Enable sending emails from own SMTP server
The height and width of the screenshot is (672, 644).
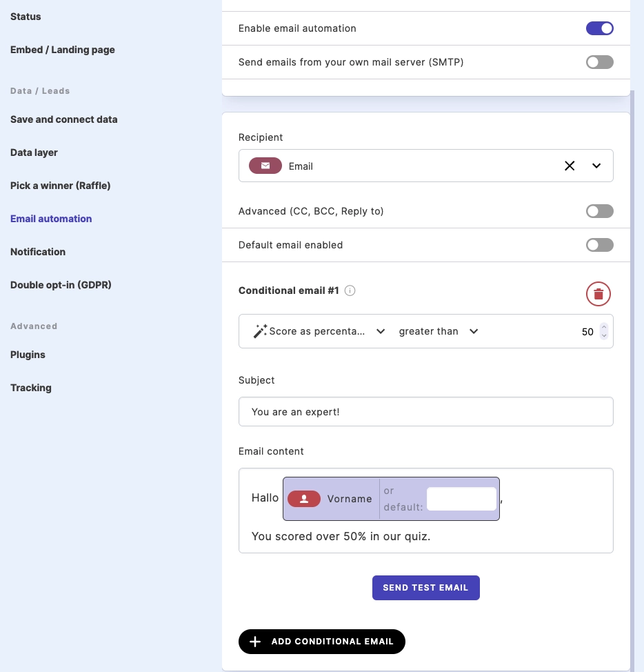point(599,62)
